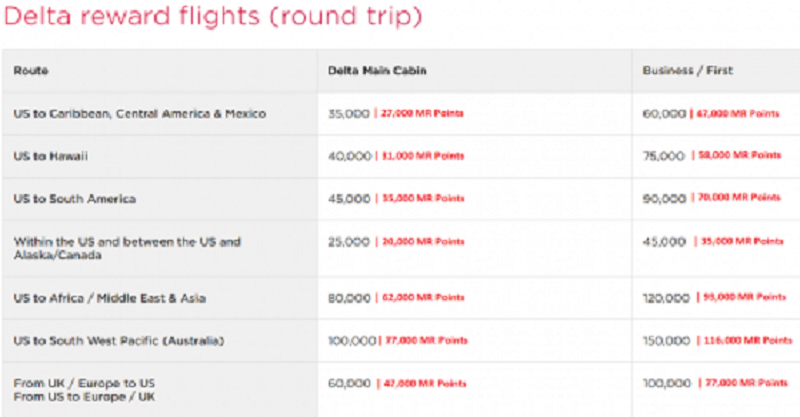Image resolution: width=800 pixels, height=417 pixels.
Task: Click the 62,000 MR Points Africa value
Action: (x=423, y=298)
